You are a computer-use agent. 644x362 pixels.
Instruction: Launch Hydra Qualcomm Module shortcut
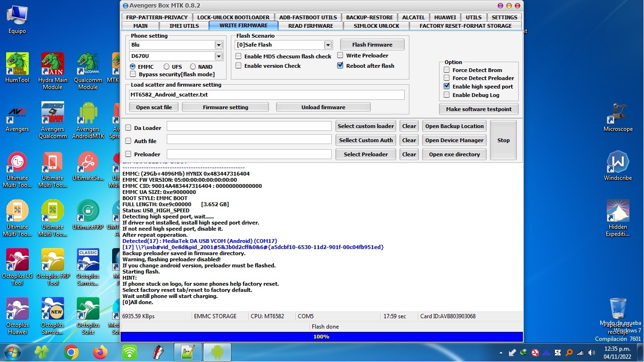88,71
